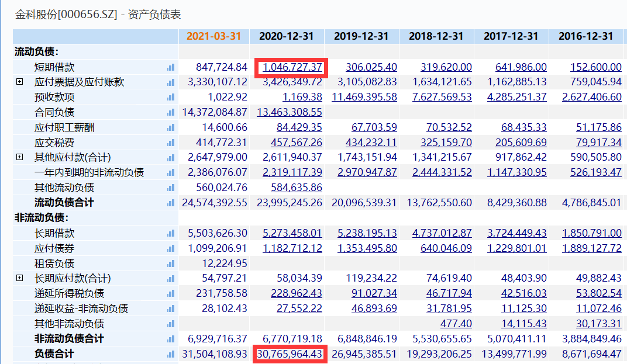Click the 2020-12-31 负债合计 total cell
This screenshot has height=364, width=627.
[290, 354]
